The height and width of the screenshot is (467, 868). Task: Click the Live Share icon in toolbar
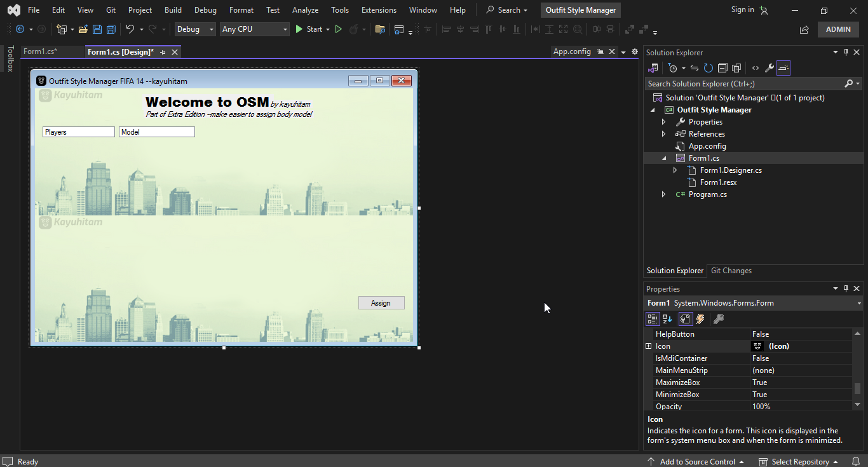click(x=804, y=29)
